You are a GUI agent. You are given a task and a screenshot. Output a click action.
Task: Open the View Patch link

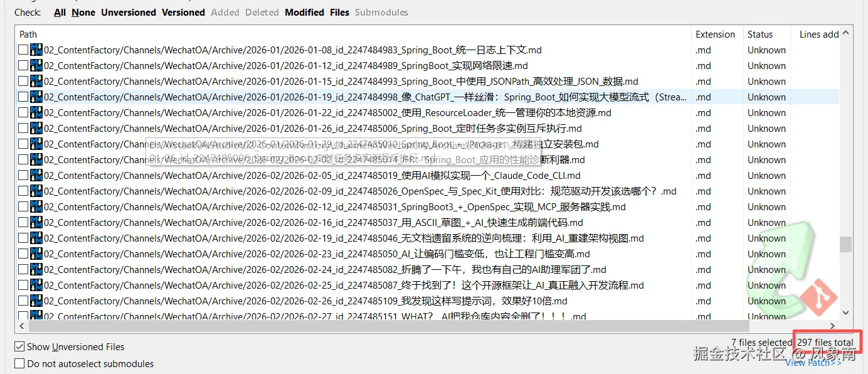point(813,363)
